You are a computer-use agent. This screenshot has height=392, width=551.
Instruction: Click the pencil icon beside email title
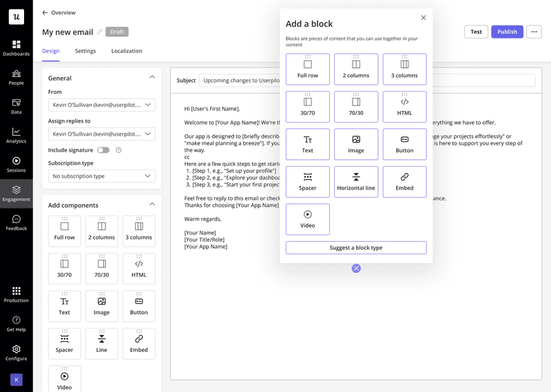pyautogui.click(x=99, y=32)
